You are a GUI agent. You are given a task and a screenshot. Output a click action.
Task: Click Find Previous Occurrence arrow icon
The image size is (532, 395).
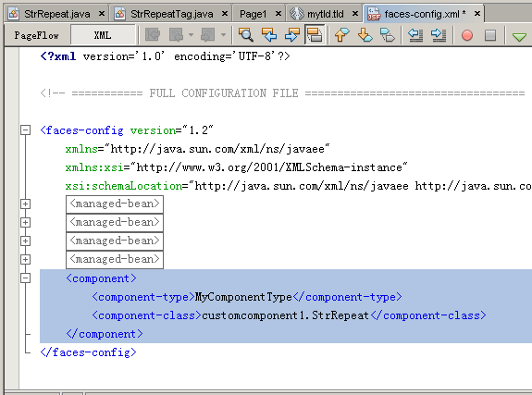[x=269, y=35]
